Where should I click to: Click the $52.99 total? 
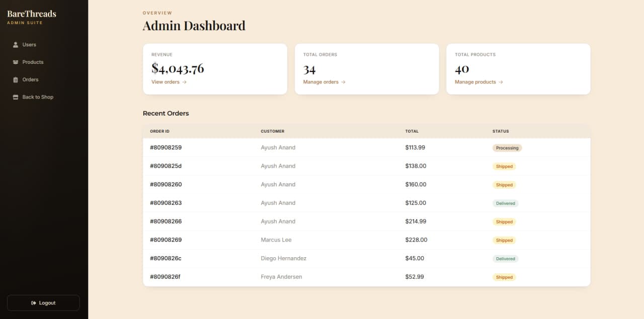coord(415,277)
